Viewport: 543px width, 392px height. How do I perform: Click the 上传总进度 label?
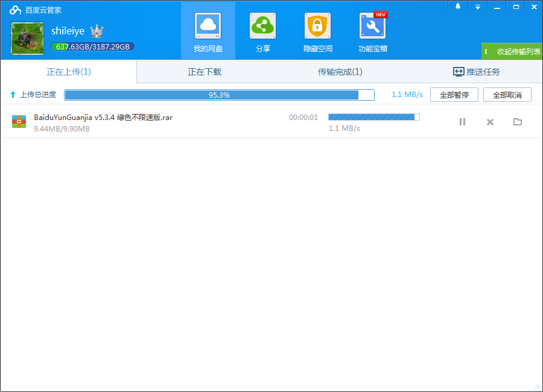coord(38,95)
